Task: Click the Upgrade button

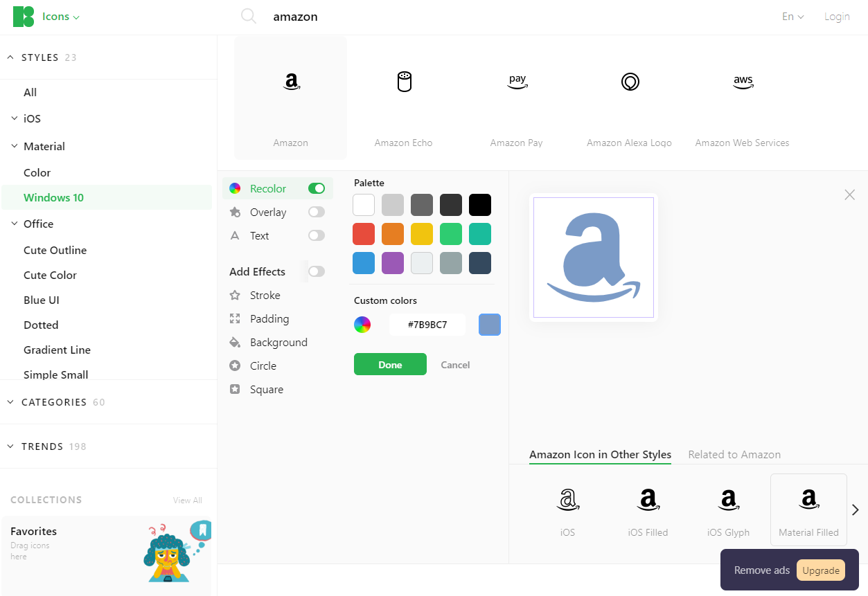Action: [821, 570]
